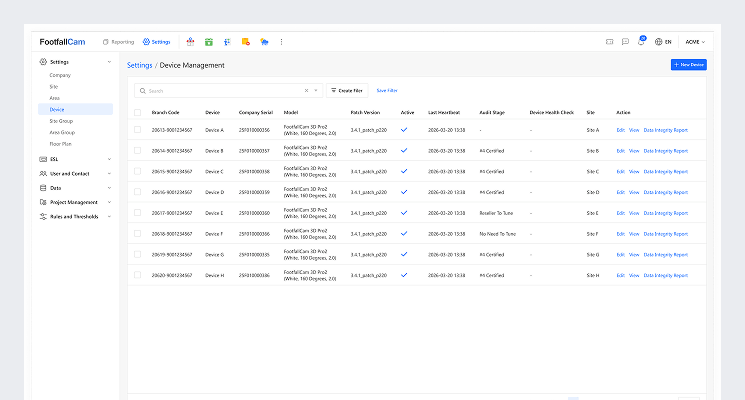
Task: Open Site Group in the sidebar
Action: [62, 120]
